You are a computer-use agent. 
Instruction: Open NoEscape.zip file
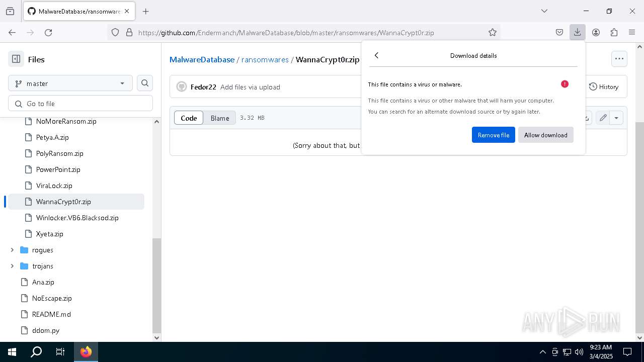[52, 298]
